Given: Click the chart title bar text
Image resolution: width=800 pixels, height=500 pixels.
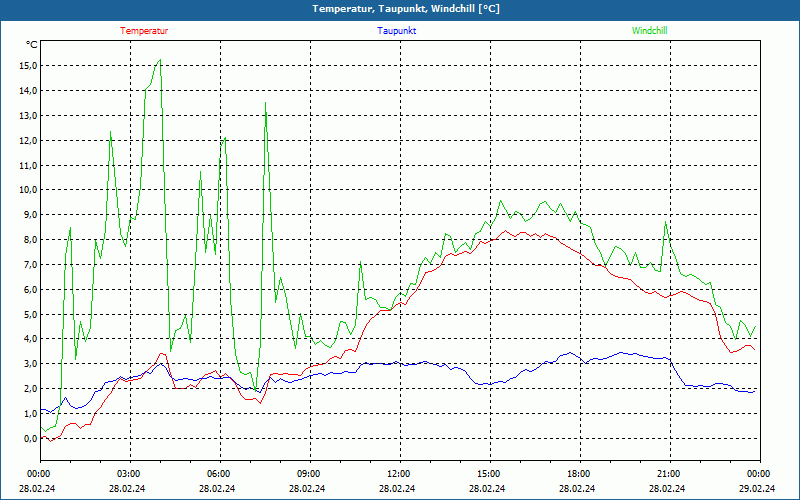Looking at the screenshot, I should (406, 9).
